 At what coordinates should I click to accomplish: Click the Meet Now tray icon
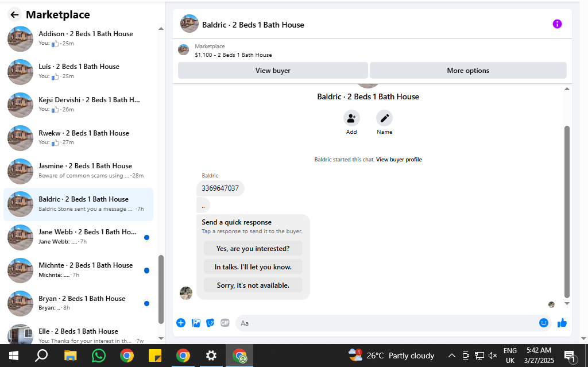466,356
